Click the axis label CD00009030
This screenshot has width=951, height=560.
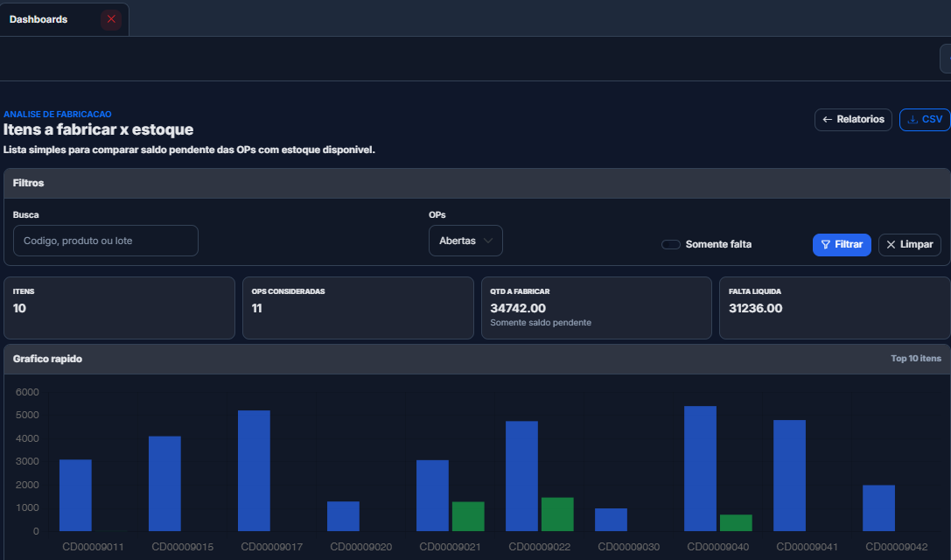point(628,547)
